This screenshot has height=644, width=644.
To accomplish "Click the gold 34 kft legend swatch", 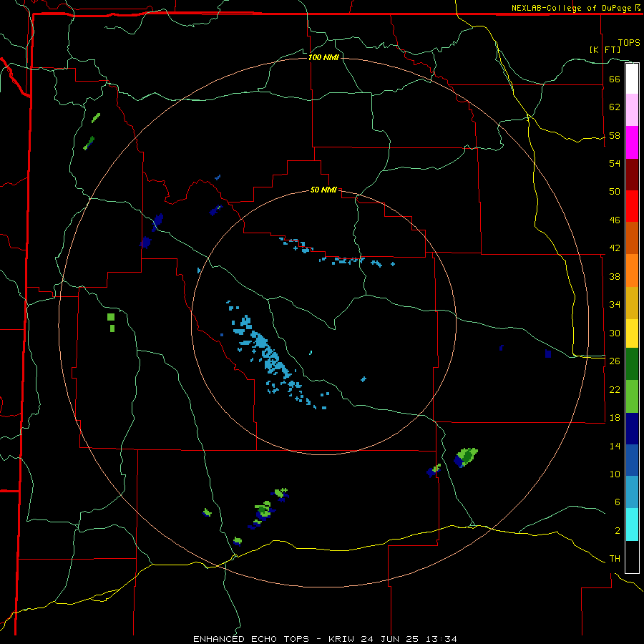I will coord(632,303).
